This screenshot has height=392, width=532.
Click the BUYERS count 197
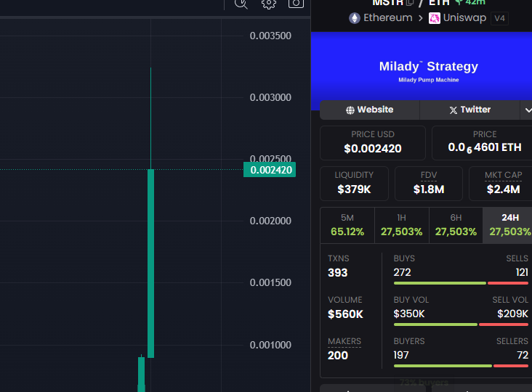[401, 355]
